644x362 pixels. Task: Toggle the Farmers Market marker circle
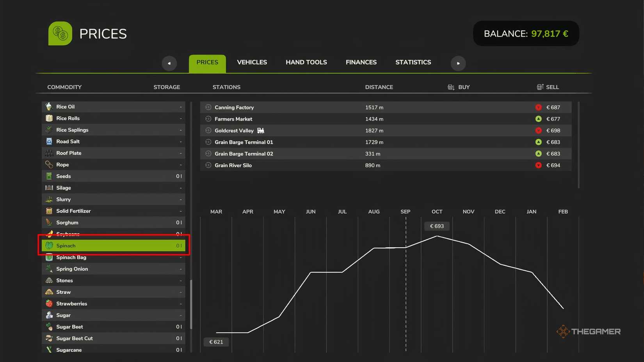tap(208, 119)
